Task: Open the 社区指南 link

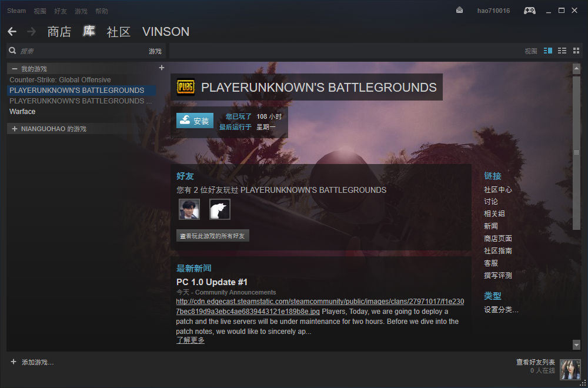Action: coord(498,251)
